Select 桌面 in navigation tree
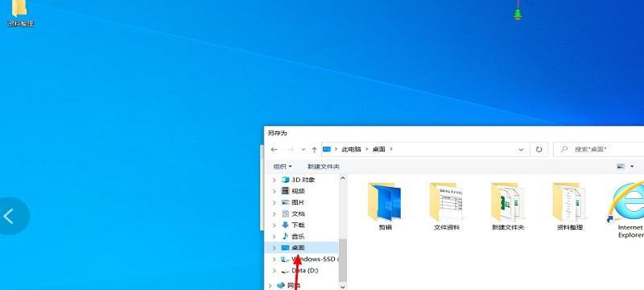This screenshot has width=644, height=290. coord(298,247)
